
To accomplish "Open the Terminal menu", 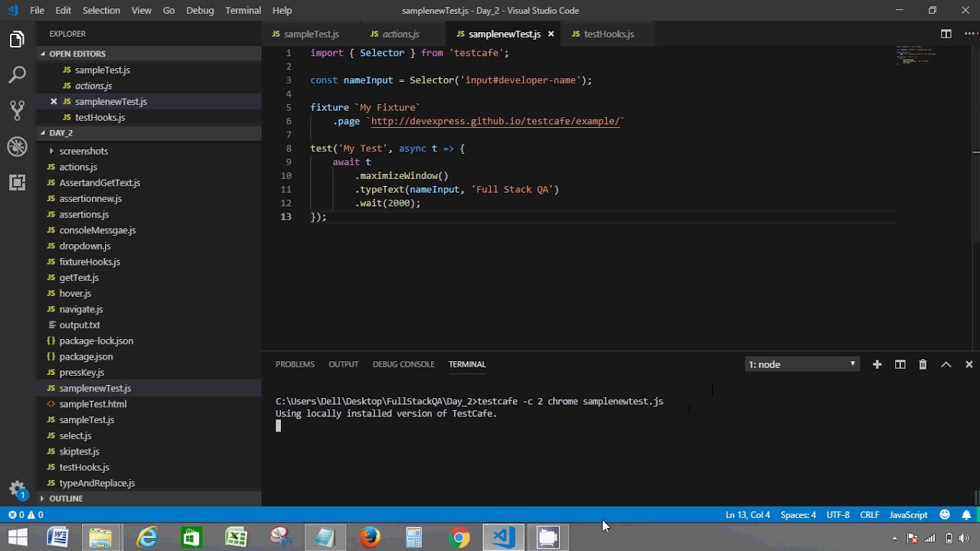I will coord(243,10).
